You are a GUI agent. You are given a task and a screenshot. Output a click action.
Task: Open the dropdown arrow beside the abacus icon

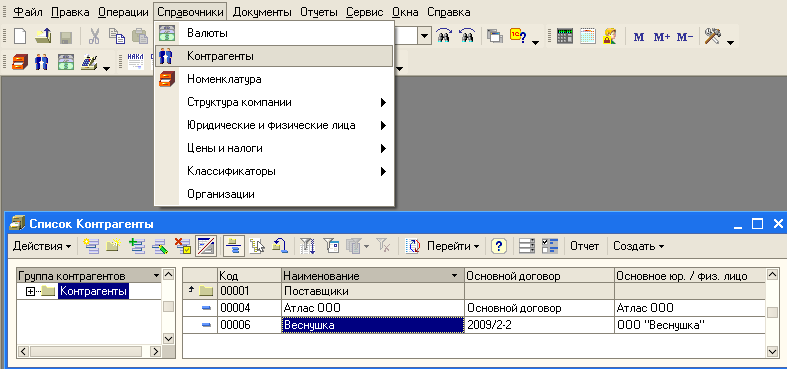106,68
